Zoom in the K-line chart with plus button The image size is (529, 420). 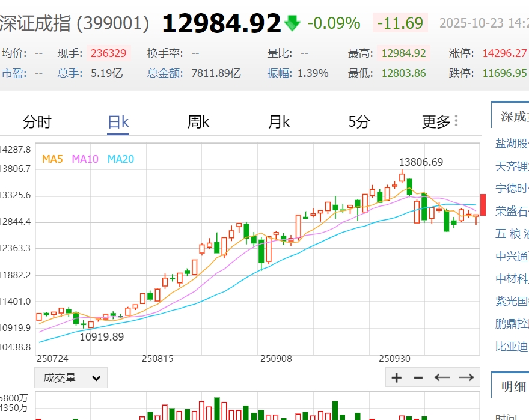click(x=397, y=377)
